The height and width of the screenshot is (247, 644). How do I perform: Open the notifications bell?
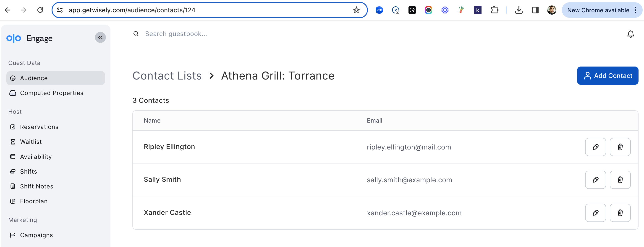tap(631, 34)
